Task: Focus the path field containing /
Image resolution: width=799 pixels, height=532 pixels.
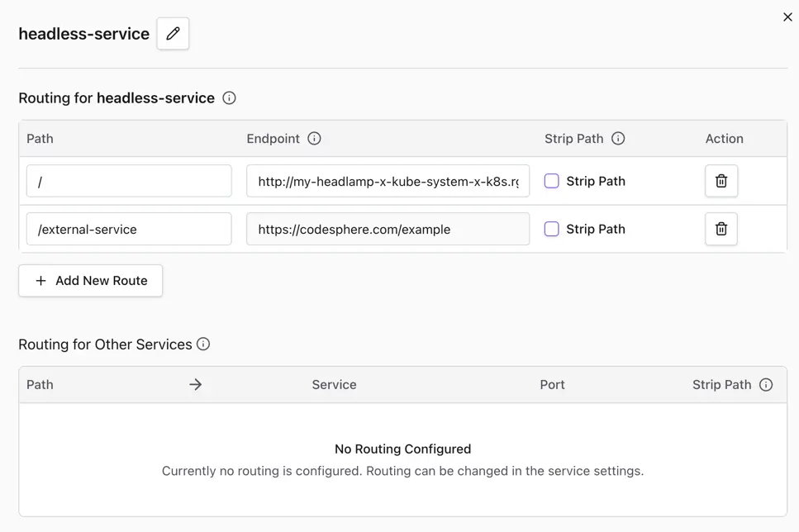Action: 129,181
